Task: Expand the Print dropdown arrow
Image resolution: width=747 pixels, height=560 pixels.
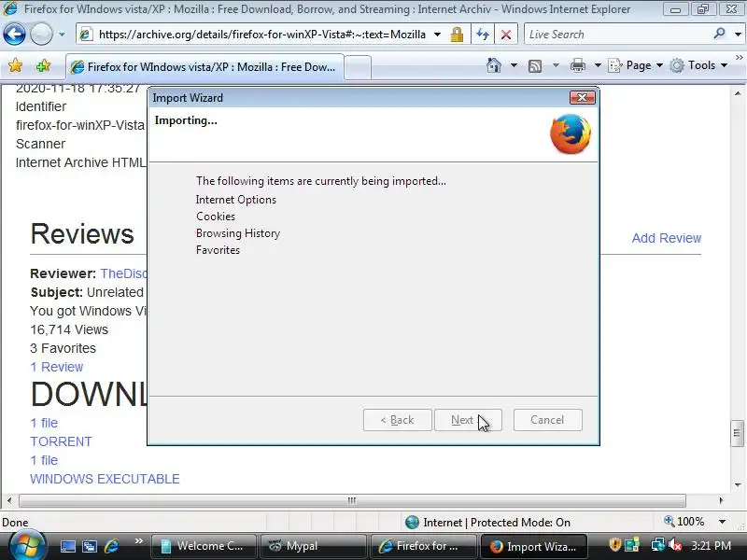Action: pyautogui.click(x=598, y=65)
